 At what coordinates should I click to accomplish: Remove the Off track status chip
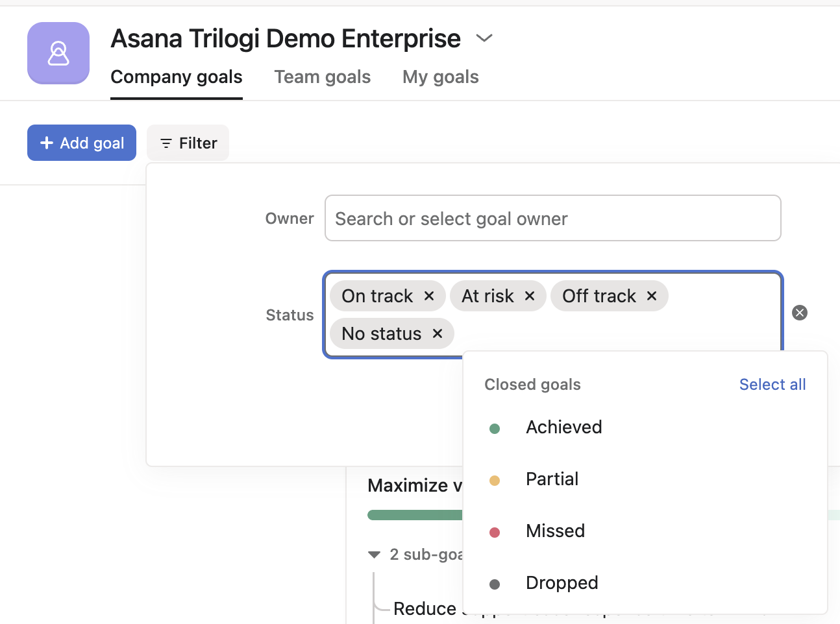[652, 296]
